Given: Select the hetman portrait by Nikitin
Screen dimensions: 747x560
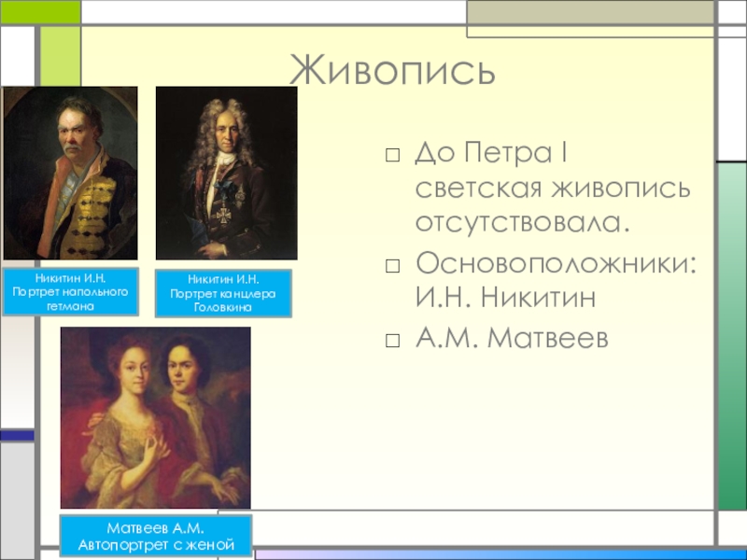Looking at the screenshot, I should pos(71,174).
